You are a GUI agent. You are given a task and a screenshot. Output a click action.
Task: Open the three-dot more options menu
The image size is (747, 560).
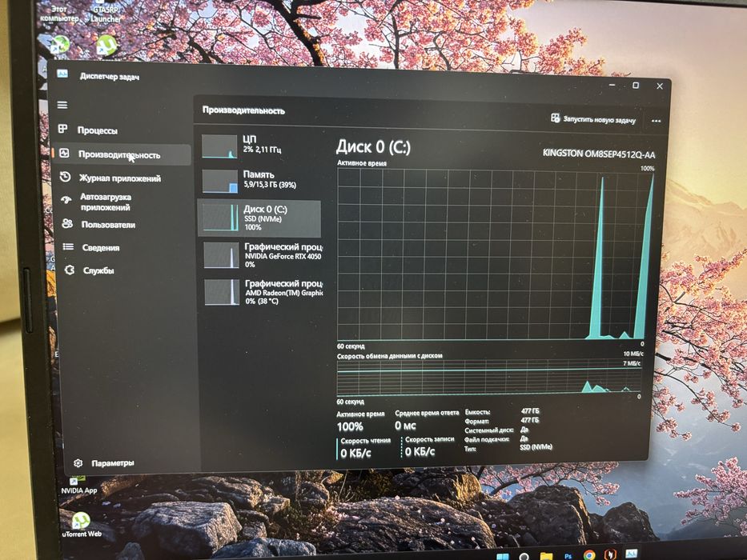tap(656, 121)
